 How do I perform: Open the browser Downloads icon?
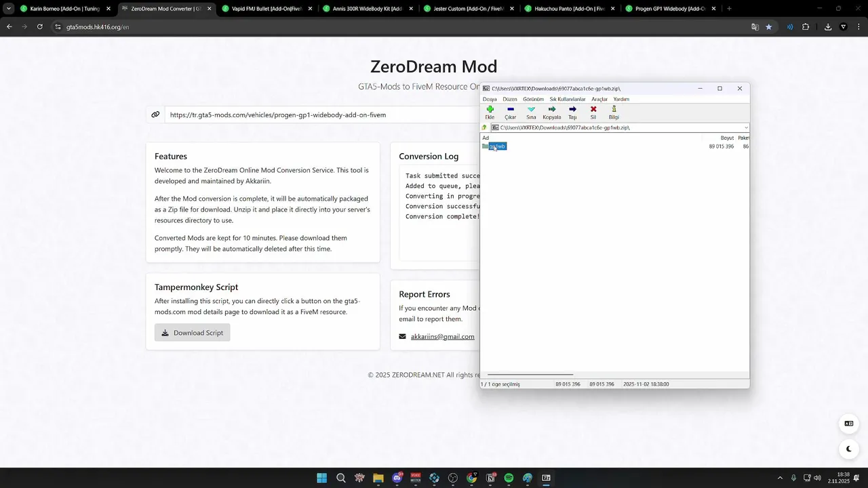coord(828,27)
